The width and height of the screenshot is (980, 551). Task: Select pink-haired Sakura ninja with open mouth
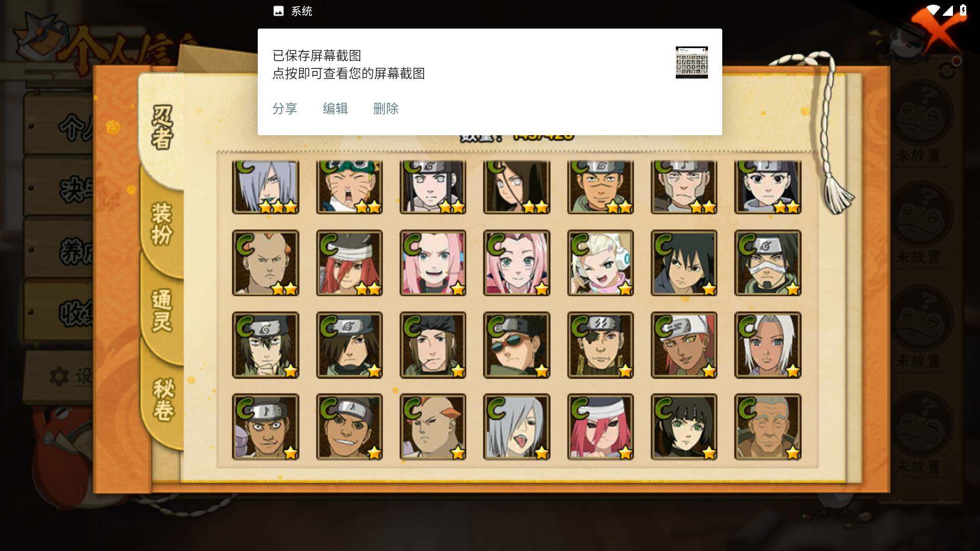[x=433, y=263]
